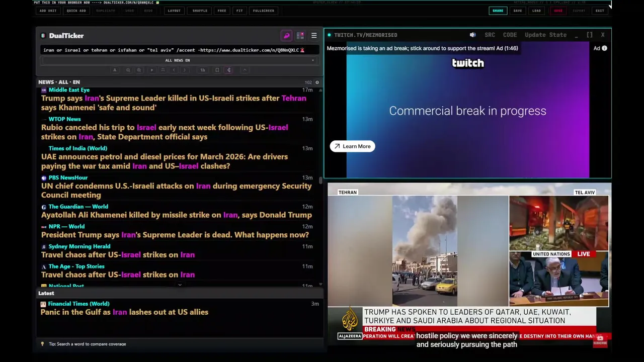This screenshot has height=362, width=644.
Task: Click the ADD UNIT button in the top toolbar
Action: pos(48,11)
